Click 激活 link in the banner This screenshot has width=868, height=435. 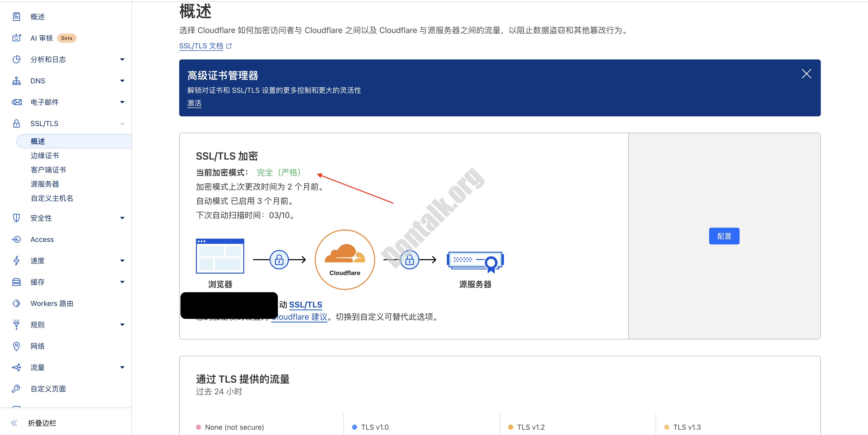coord(194,103)
